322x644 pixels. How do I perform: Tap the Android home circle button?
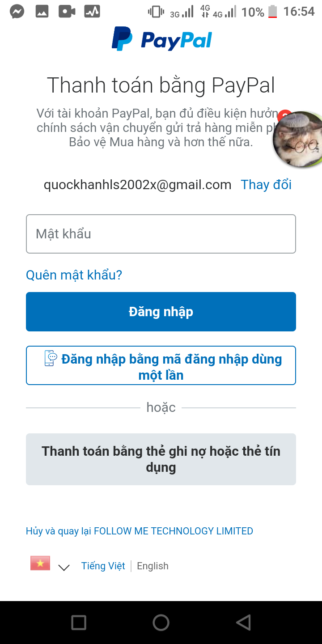pyautogui.click(x=161, y=623)
